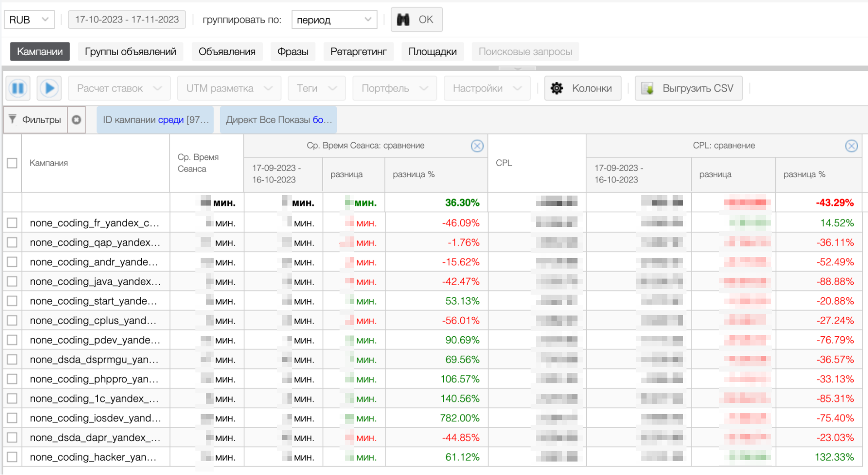Click the date range 17-10-2023 field
868x475 pixels.
tap(127, 20)
